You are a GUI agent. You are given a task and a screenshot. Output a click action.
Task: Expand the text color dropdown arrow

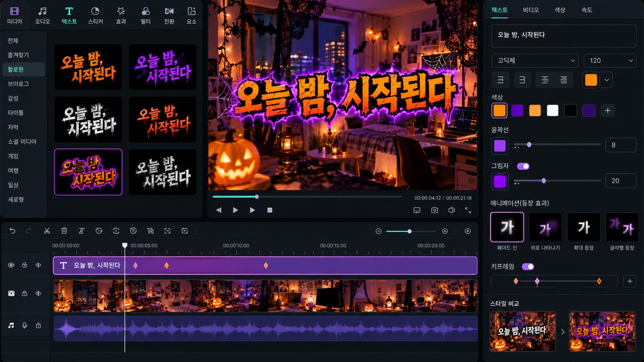pos(606,80)
